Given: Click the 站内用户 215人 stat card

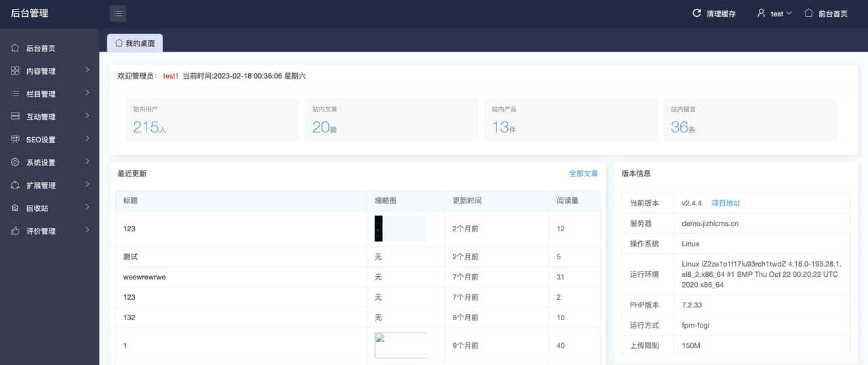Looking at the screenshot, I should pyautogui.click(x=212, y=119).
